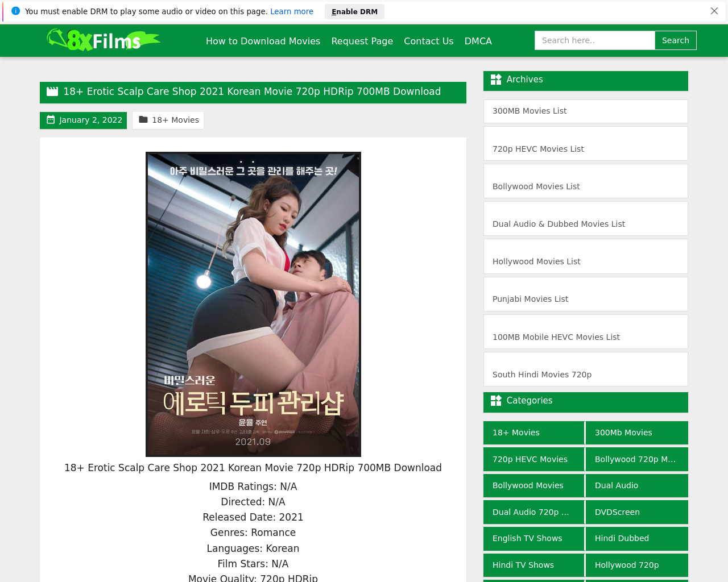Select the DVDScreen category
This screenshot has height=582, width=728.
(637, 512)
